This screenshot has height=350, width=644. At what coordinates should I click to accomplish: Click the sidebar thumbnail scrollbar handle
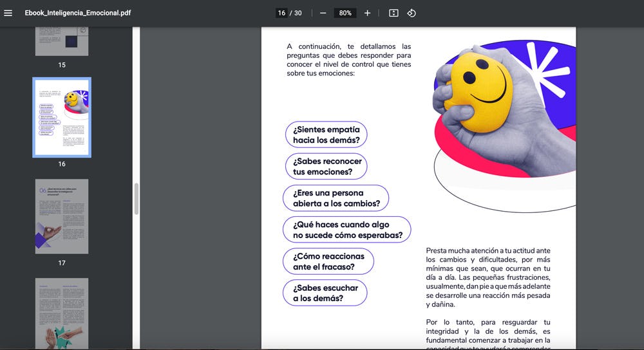[136, 199]
